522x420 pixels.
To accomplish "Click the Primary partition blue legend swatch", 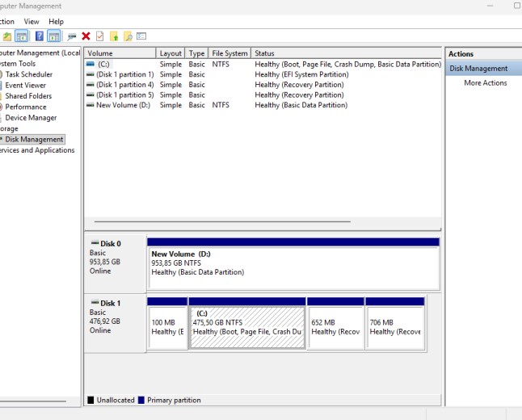I will click(141, 400).
